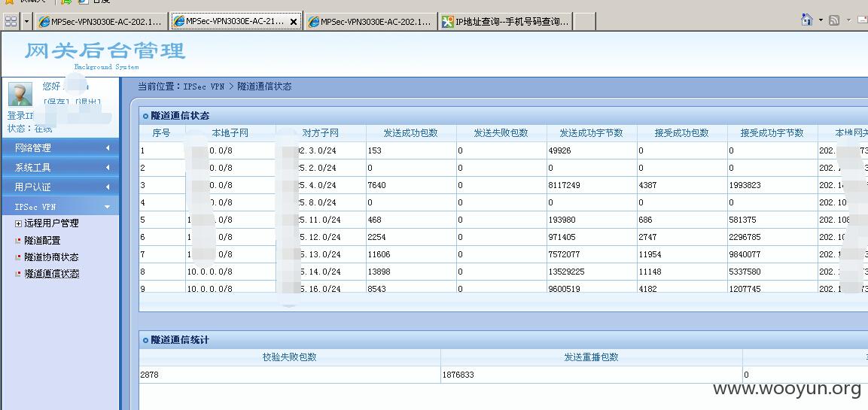Click the red bullet beside 隧道配置
The width and height of the screenshot is (868, 410).
[18, 241]
